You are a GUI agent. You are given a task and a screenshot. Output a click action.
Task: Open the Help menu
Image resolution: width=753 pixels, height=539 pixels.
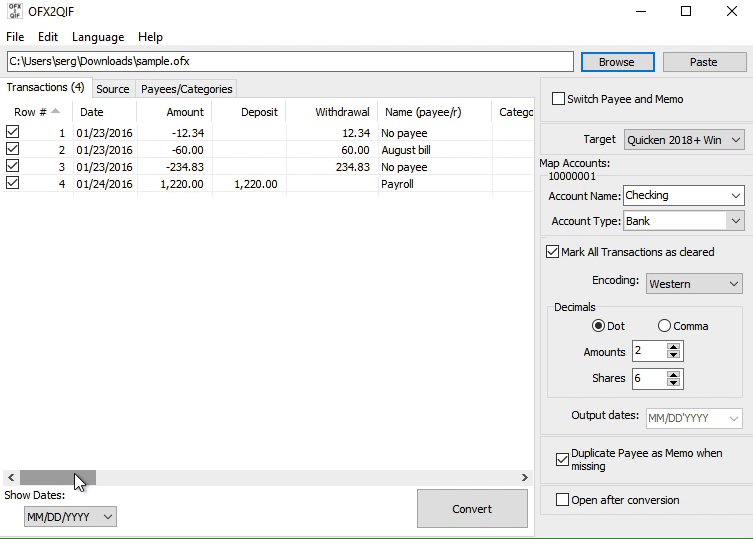click(x=150, y=37)
